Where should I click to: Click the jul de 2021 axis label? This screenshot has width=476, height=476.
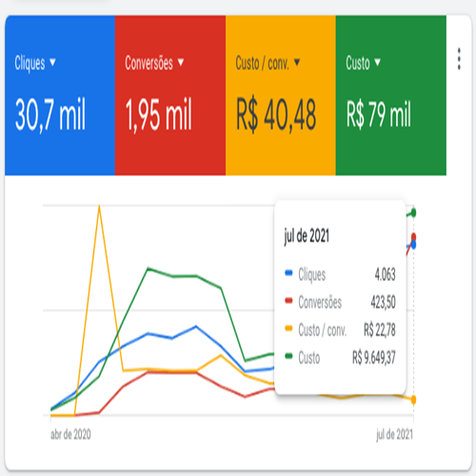[x=394, y=434]
